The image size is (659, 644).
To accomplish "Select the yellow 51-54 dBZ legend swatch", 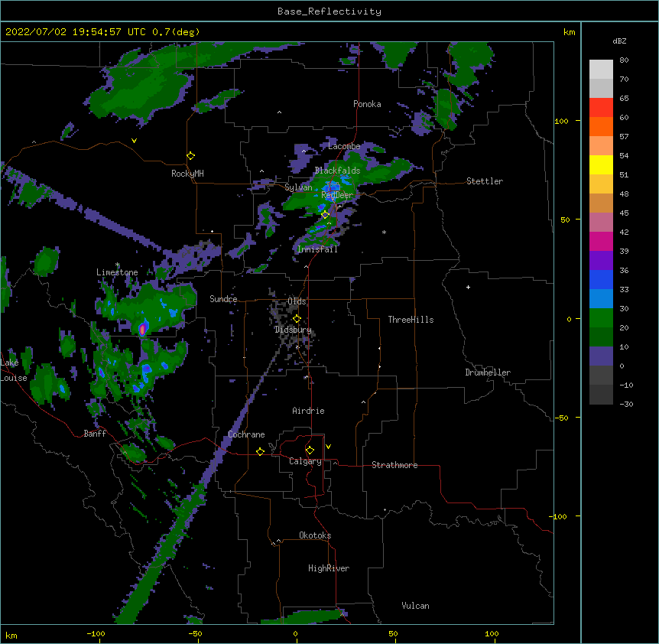I will tap(601, 164).
